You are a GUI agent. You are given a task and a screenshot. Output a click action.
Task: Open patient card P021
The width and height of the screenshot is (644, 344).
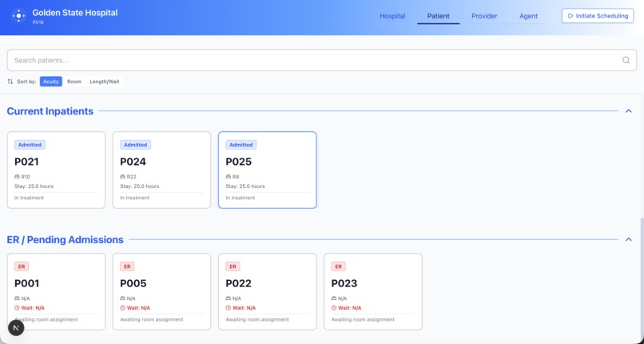(x=56, y=170)
